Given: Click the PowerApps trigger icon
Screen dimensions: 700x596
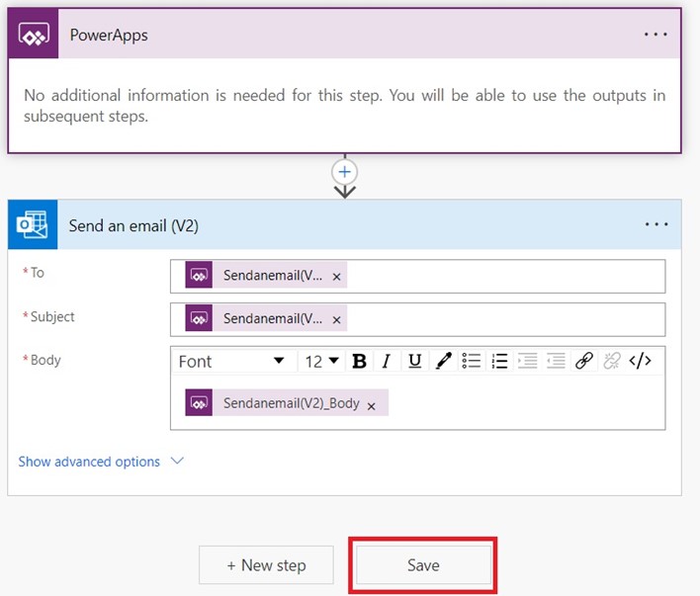Looking at the screenshot, I should [34, 35].
